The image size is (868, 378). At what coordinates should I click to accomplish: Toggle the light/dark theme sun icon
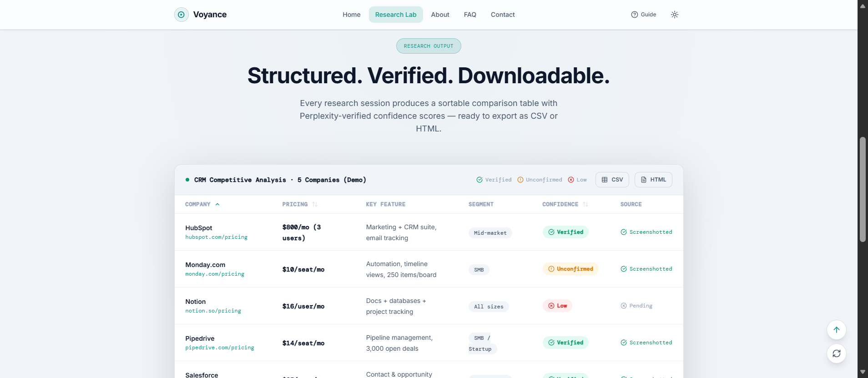coord(675,15)
